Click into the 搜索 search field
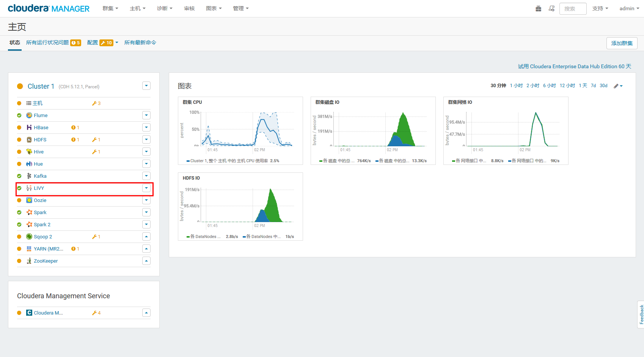This screenshot has width=644, height=357. coord(573,9)
